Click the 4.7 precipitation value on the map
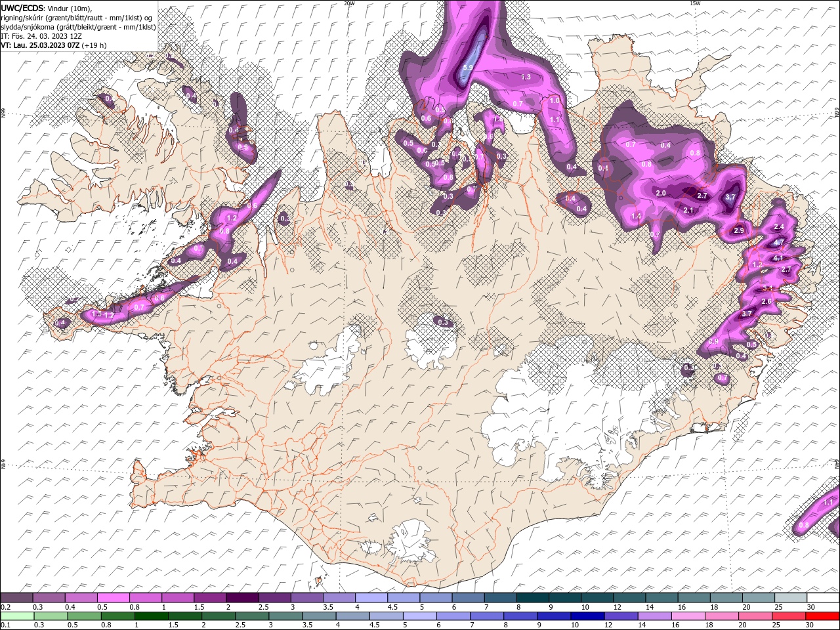 779,243
